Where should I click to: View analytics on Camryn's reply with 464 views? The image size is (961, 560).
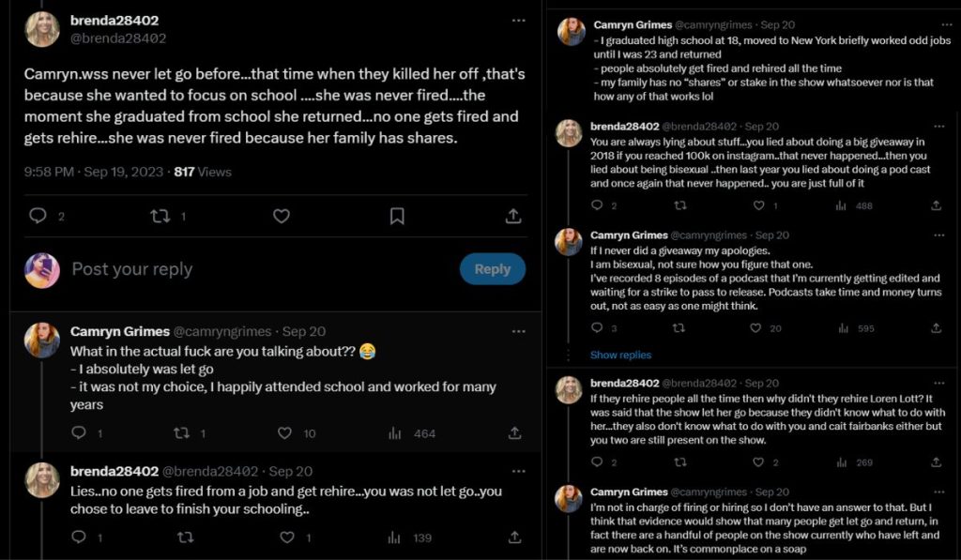[x=395, y=433]
